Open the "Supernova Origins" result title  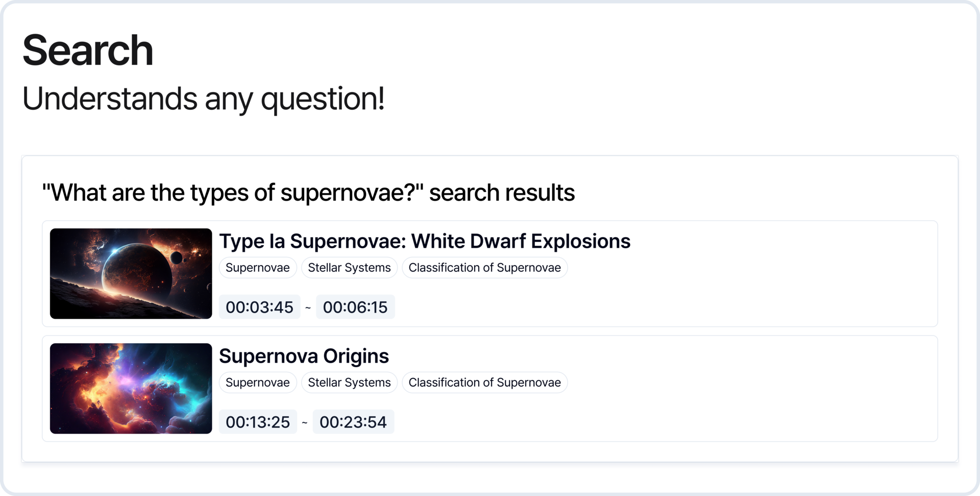point(304,356)
